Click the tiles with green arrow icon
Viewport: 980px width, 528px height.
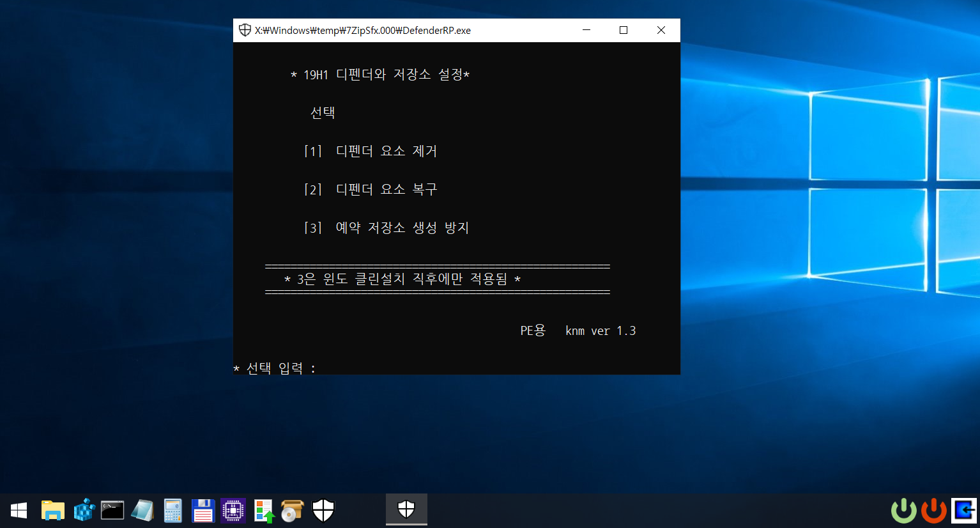(264, 511)
